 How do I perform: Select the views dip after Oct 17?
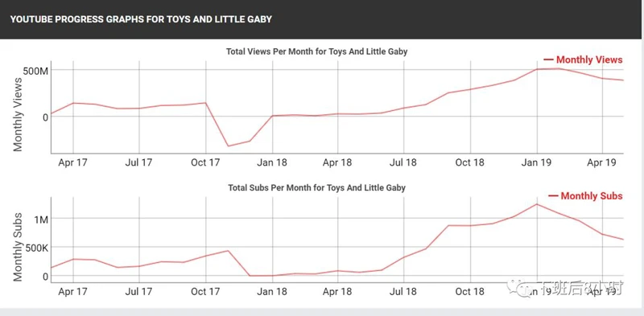(x=229, y=146)
